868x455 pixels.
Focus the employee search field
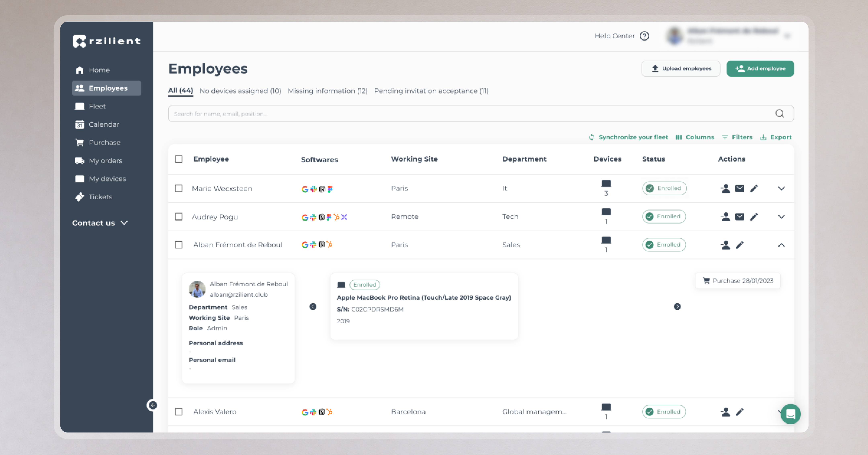[481, 114]
